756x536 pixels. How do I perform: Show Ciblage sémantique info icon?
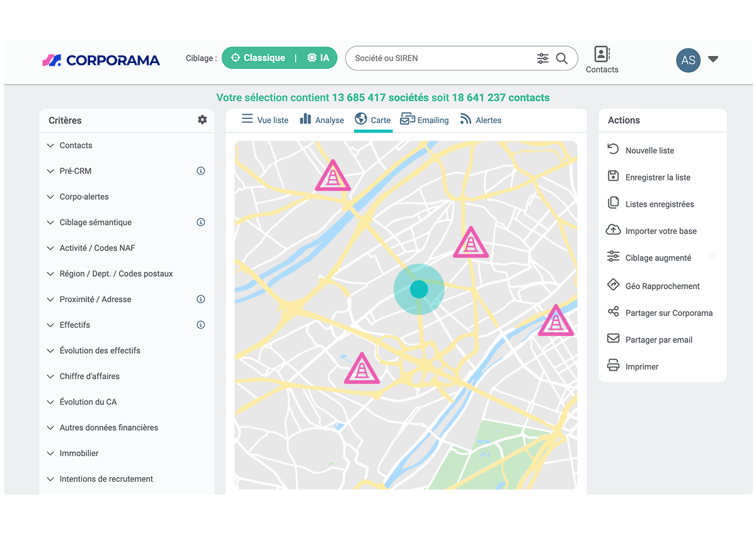[201, 222]
